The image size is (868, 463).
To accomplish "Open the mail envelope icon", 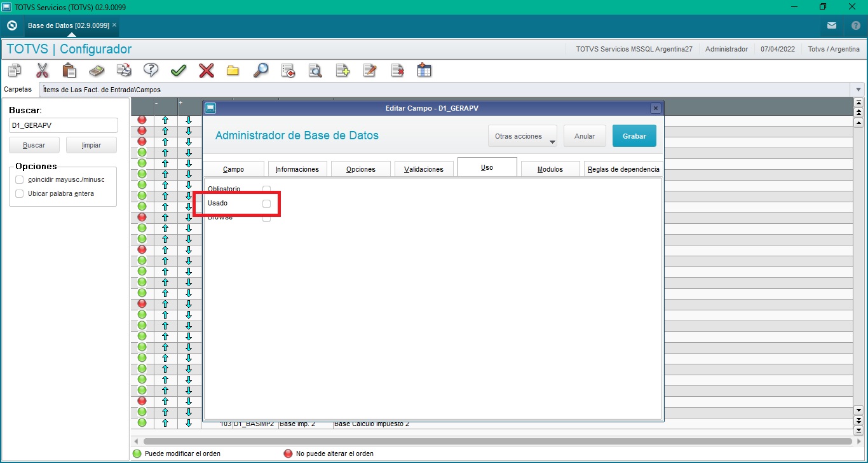I will (832, 25).
